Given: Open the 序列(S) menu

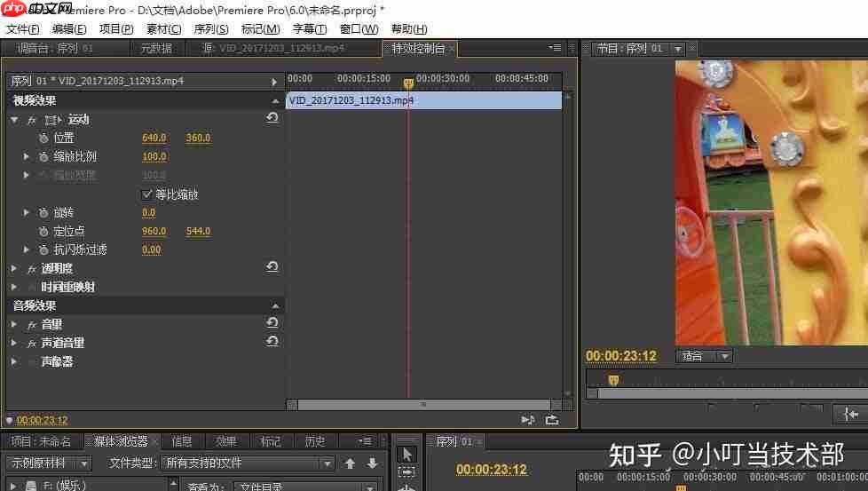Looking at the screenshot, I should coord(211,28).
